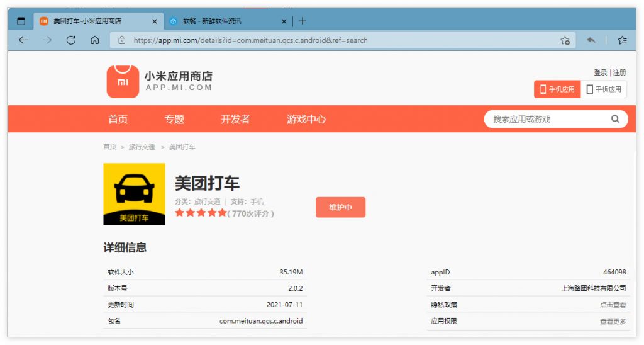Reload the page with refresh icon
The image size is (644, 345).
(x=71, y=40)
